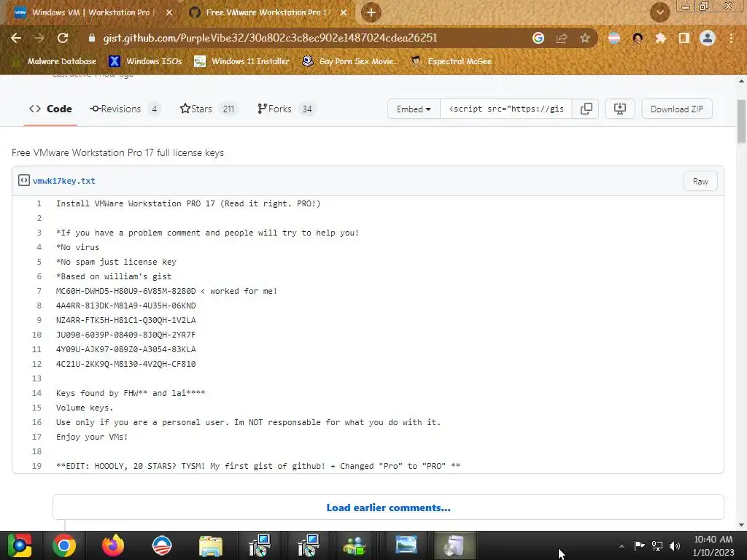
Task: Open the picture viewer icon on the taskbar
Action: coord(406,545)
